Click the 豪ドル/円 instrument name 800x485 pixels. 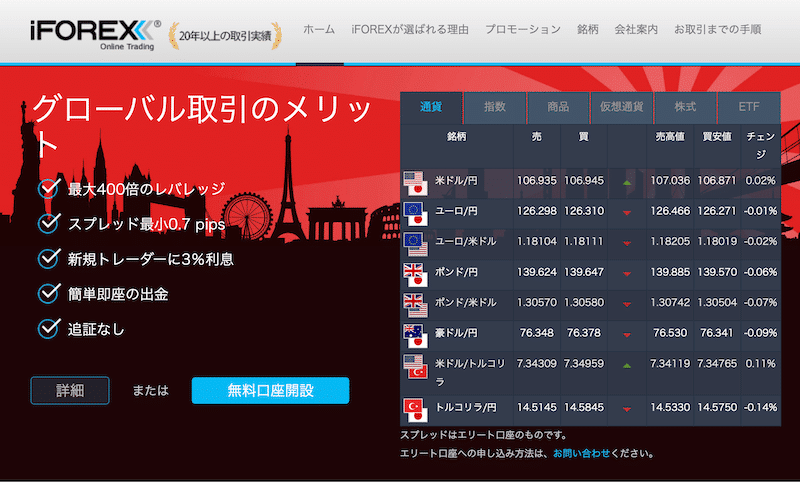click(x=456, y=333)
